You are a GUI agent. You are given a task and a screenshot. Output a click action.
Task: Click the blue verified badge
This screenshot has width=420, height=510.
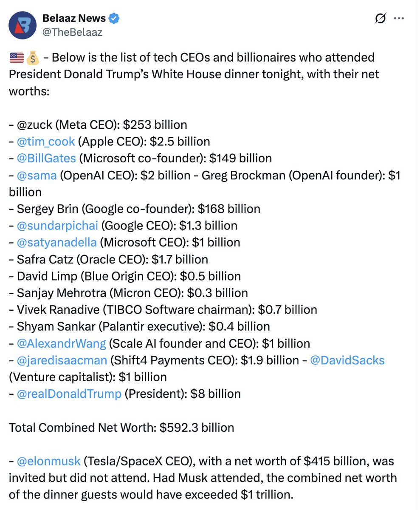[114, 19]
